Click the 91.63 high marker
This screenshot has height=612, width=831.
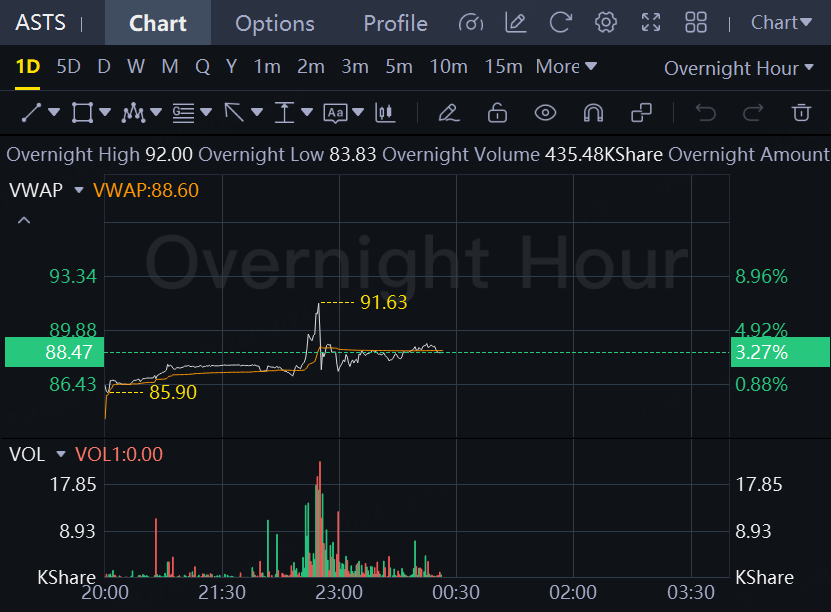pyautogui.click(x=384, y=303)
